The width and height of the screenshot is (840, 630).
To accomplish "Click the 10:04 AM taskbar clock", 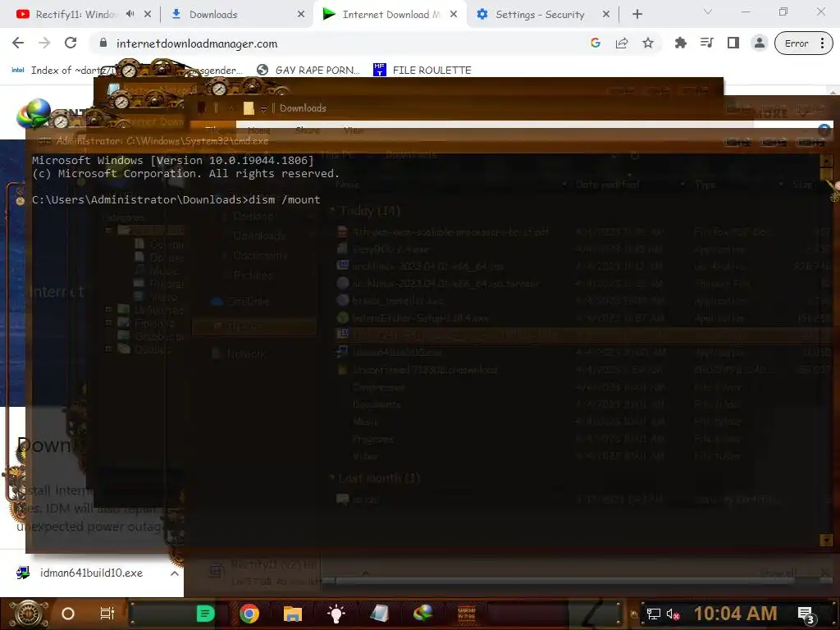I will pyautogui.click(x=735, y=614).
